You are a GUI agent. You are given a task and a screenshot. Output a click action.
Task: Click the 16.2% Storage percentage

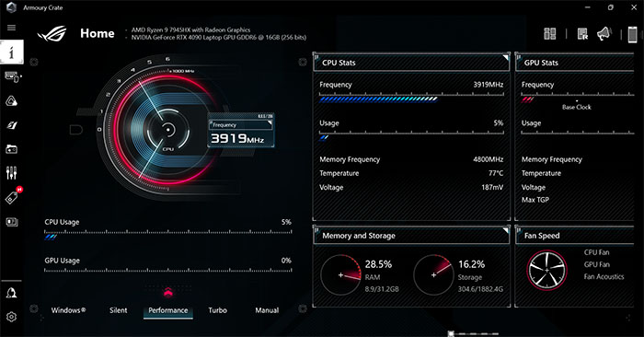pos(471,264)
